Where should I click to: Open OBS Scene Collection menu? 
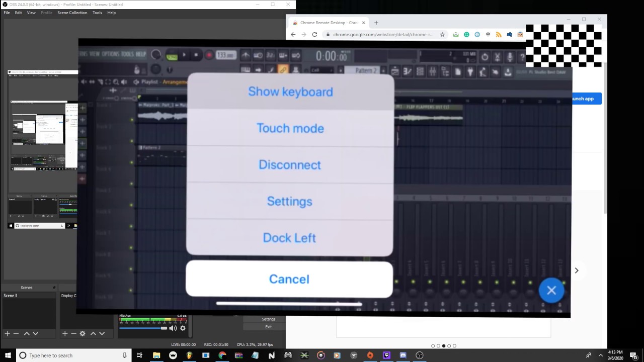pyautogui.click(x=72, y=13)
